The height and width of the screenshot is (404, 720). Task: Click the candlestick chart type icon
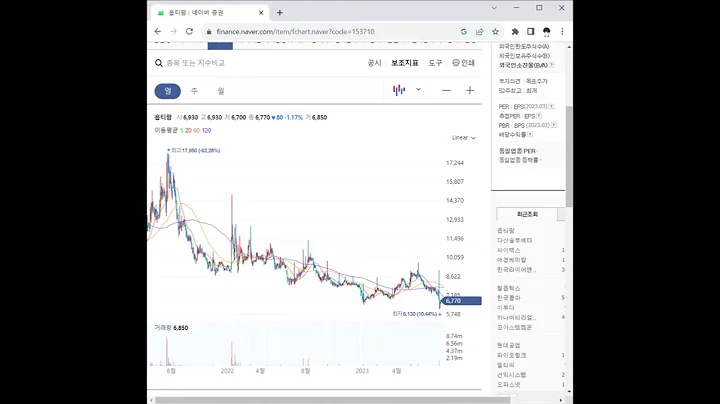pos(399,90)
